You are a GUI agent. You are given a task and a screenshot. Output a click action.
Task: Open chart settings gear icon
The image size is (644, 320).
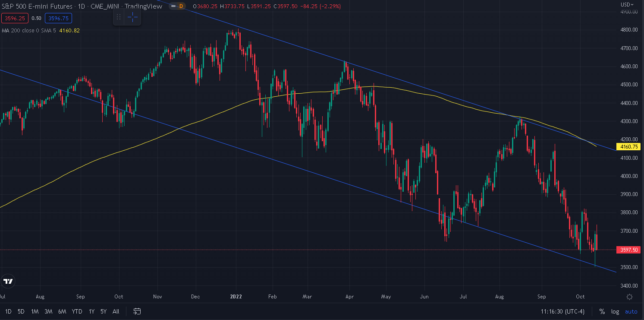pos(629,297)
